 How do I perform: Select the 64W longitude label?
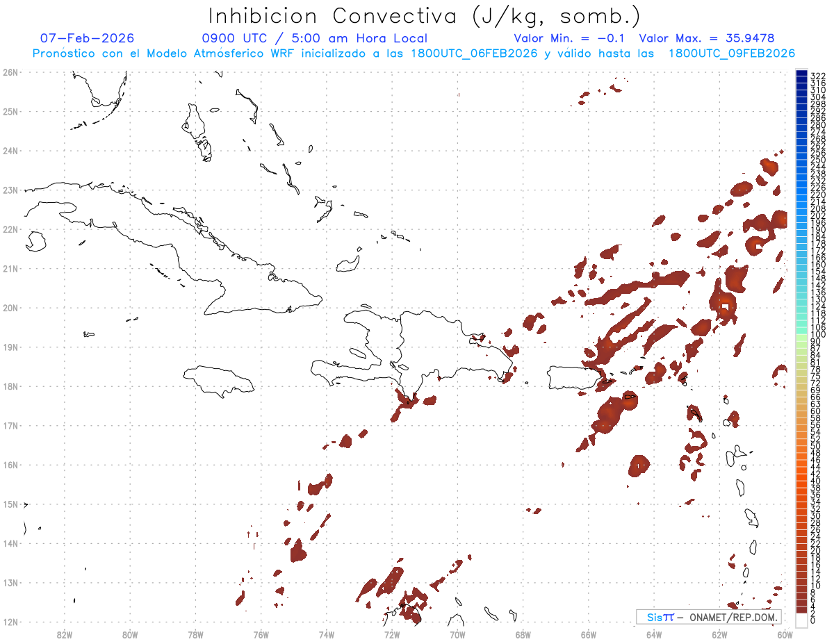click(654, 634)
